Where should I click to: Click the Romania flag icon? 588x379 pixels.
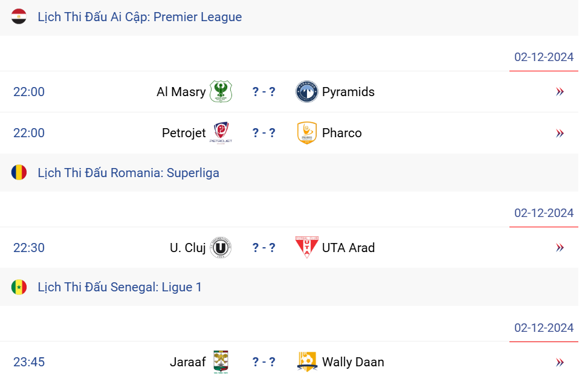point(19,173)
